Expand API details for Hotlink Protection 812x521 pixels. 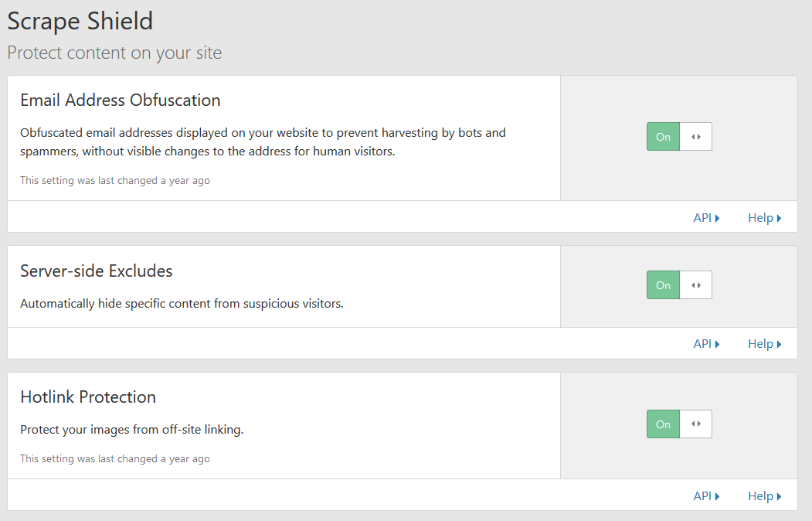(706, 496)
